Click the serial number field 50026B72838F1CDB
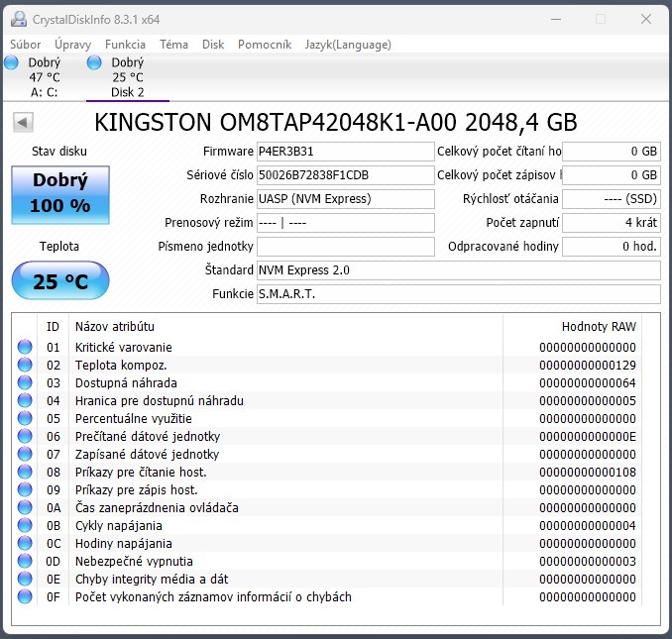Image resolution: width=672 pixels, height=639 pixels. point(346,175)
